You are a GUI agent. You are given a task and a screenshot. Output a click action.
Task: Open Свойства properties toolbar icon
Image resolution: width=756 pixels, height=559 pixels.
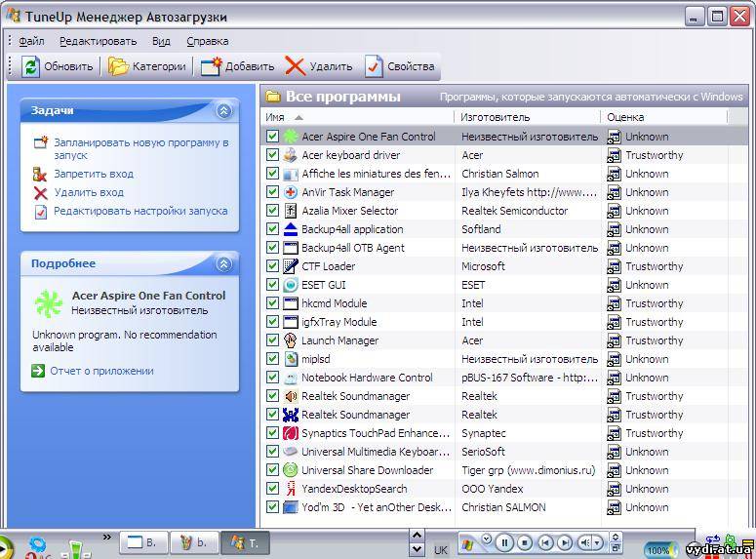point(374,66)
